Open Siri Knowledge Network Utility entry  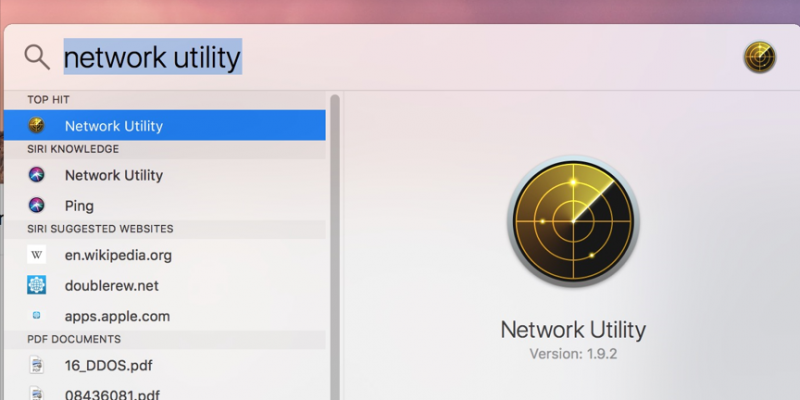[x=165, y=175]
